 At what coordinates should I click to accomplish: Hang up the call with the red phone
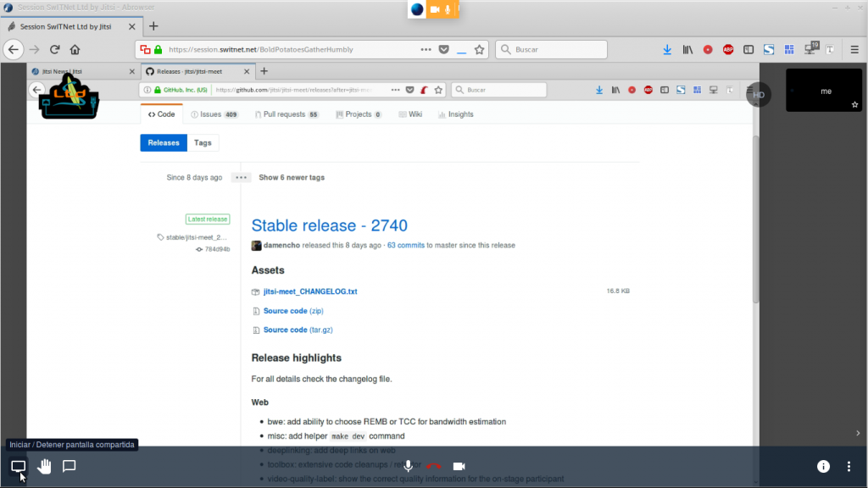click(x=433, y=467)
